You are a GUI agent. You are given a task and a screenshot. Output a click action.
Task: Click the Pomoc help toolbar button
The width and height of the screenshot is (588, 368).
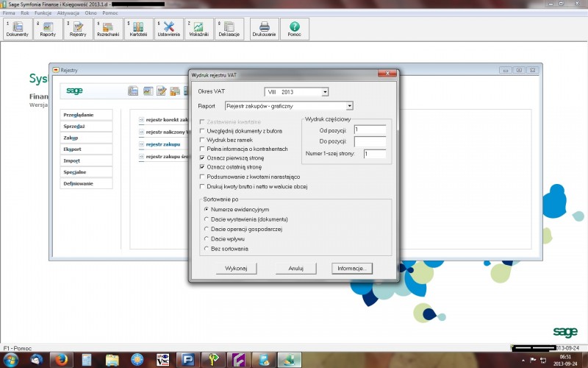[295, 29]
